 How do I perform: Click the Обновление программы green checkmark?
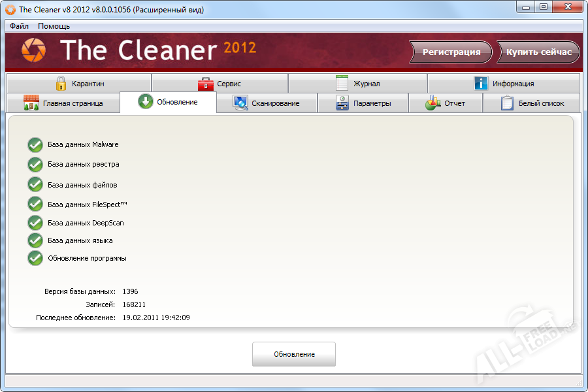pos(35,258)
